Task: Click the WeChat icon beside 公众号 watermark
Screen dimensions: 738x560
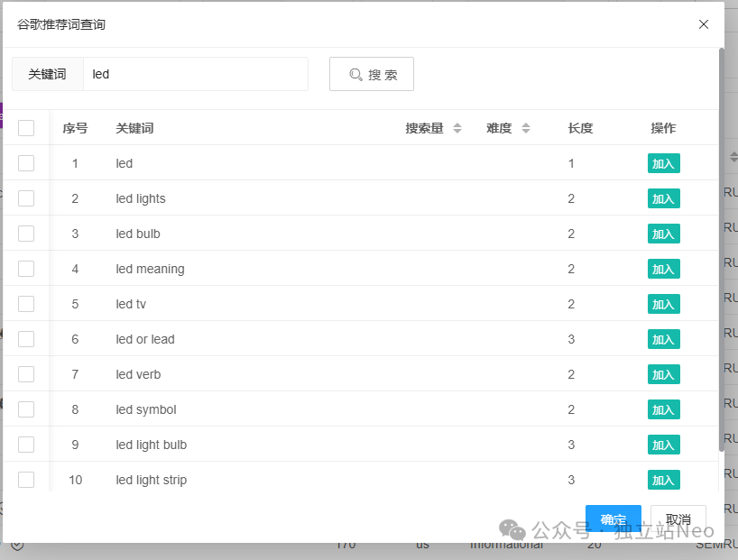Action: point(512,529)
